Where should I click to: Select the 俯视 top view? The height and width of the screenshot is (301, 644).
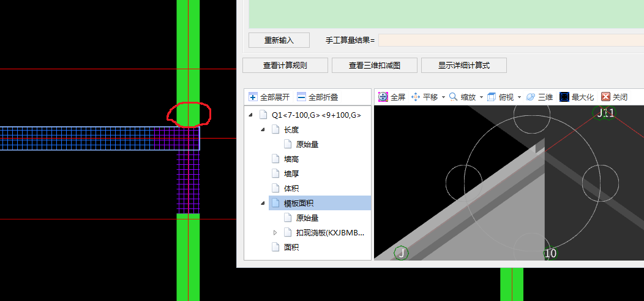(500, 97)
